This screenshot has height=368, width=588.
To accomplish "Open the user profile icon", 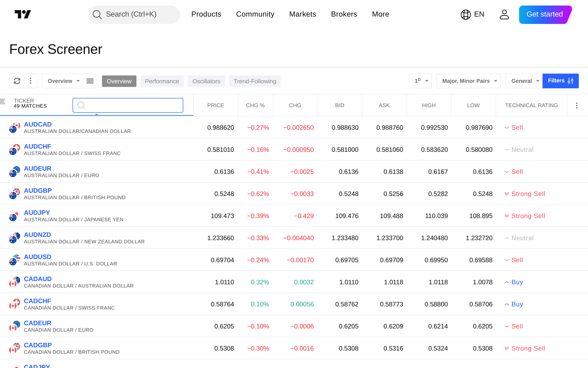I will [x=504, y=14].
